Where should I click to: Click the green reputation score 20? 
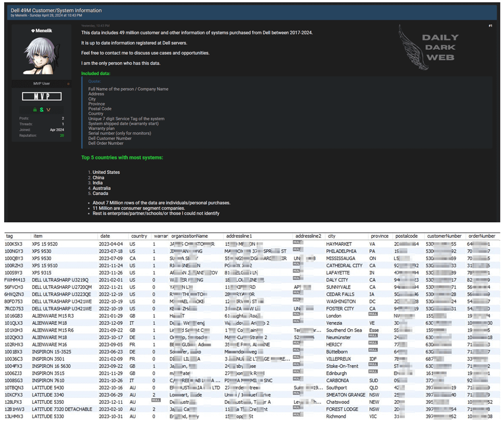click(x=62, y=135)
